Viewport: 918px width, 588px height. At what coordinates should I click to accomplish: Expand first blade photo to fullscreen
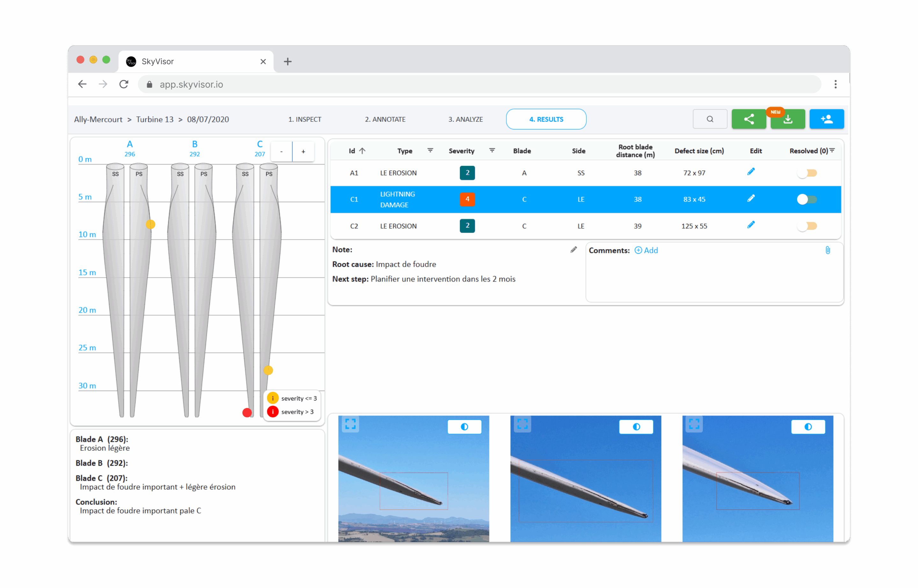coord(350,424)
